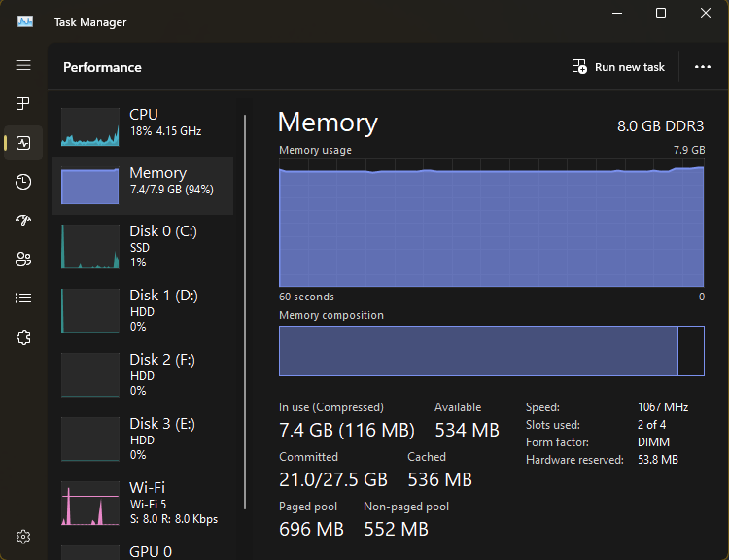Click the Memory composition bar

pyautogui.click(x=492, y=351)
